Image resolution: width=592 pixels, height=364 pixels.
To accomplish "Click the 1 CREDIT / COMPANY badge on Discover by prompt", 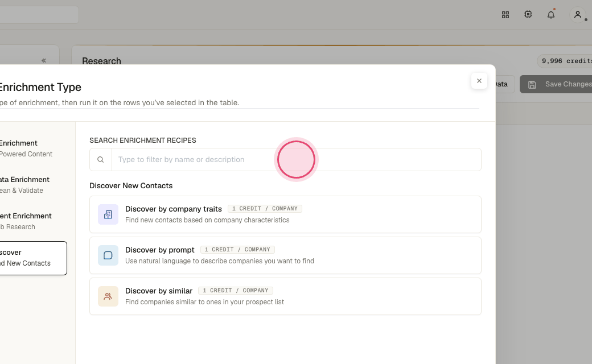I will (x=237, y=250).
